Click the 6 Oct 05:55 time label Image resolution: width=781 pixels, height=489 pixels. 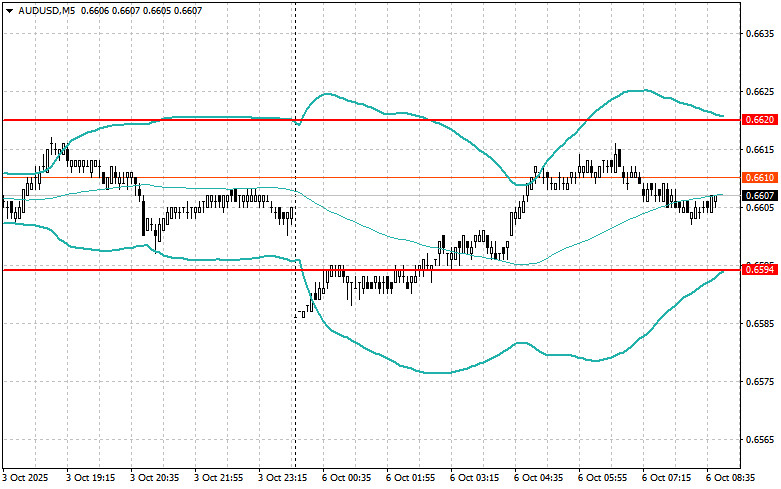(603, 478)
